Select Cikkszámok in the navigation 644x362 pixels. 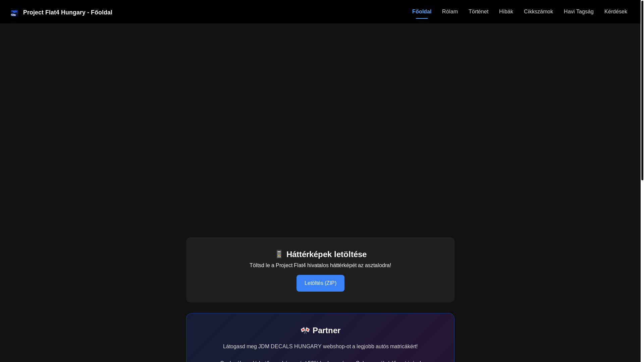(x=538, y=12)
